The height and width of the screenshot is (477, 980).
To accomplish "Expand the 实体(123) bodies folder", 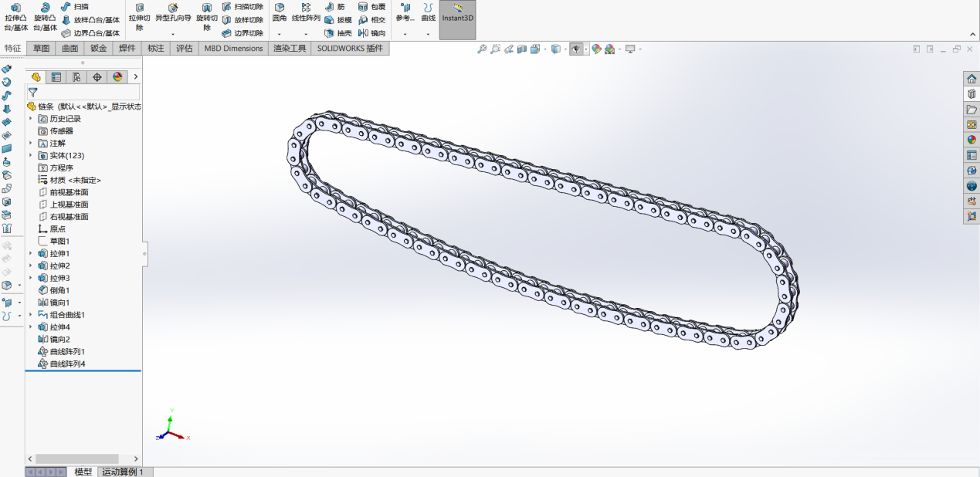I will coord(32,156).
